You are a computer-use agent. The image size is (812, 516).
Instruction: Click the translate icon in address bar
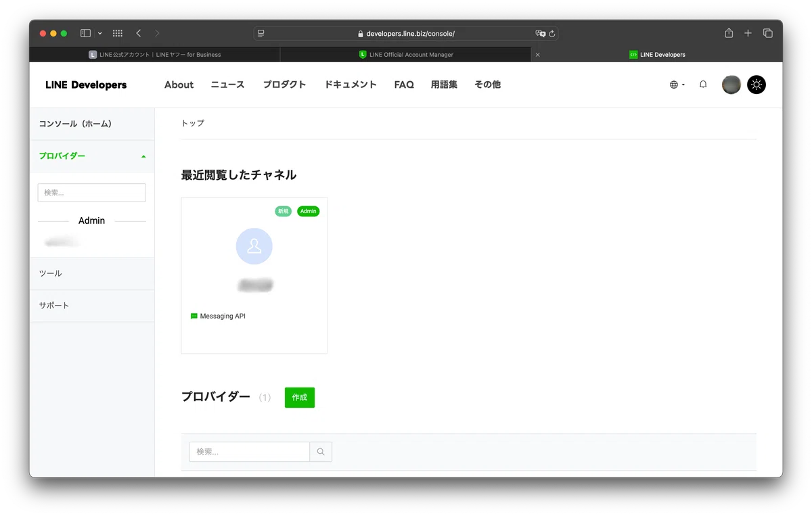point(540,33)
